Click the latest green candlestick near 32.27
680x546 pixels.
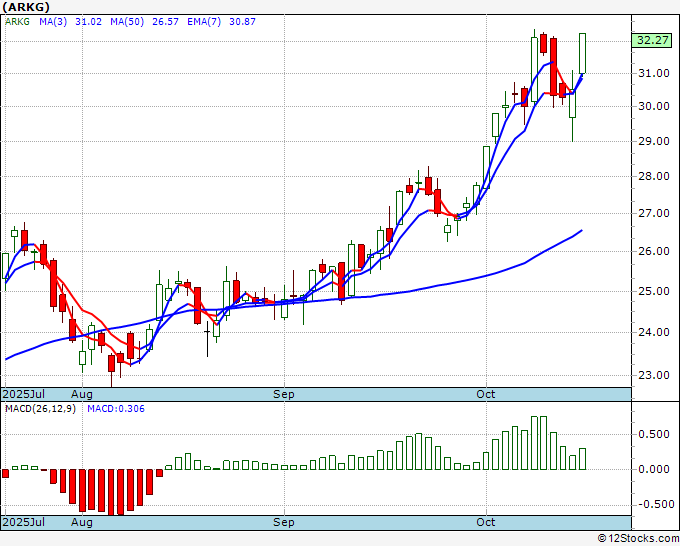(582, 53)
